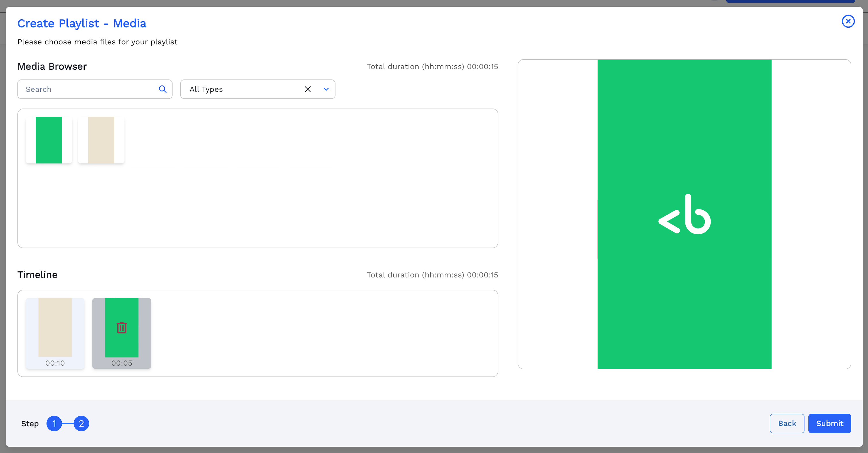The image size is (868, 453).
Task: Select beige media thumbnail in Media Browser
Action: (x=101, y=140)
